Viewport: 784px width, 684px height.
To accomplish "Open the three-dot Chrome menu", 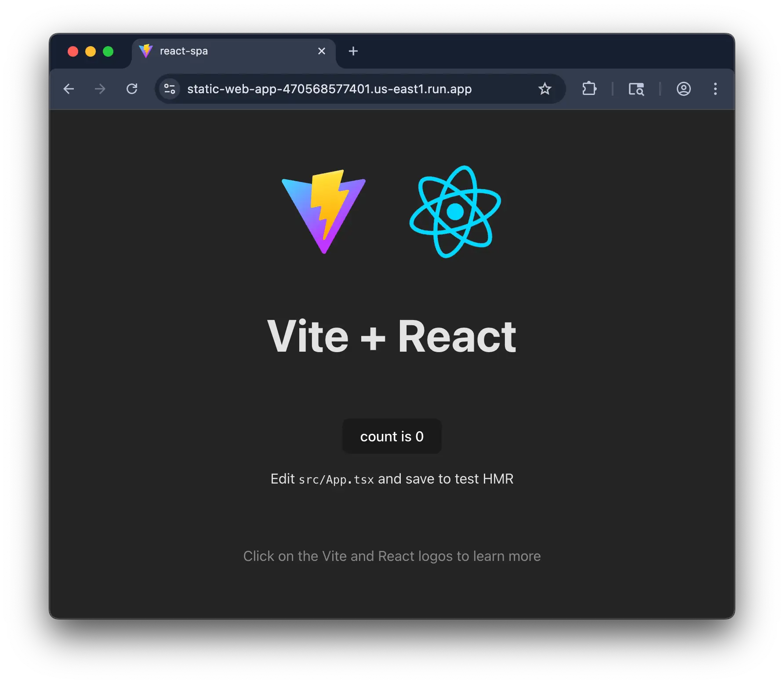I will click(x=715, y=89).
